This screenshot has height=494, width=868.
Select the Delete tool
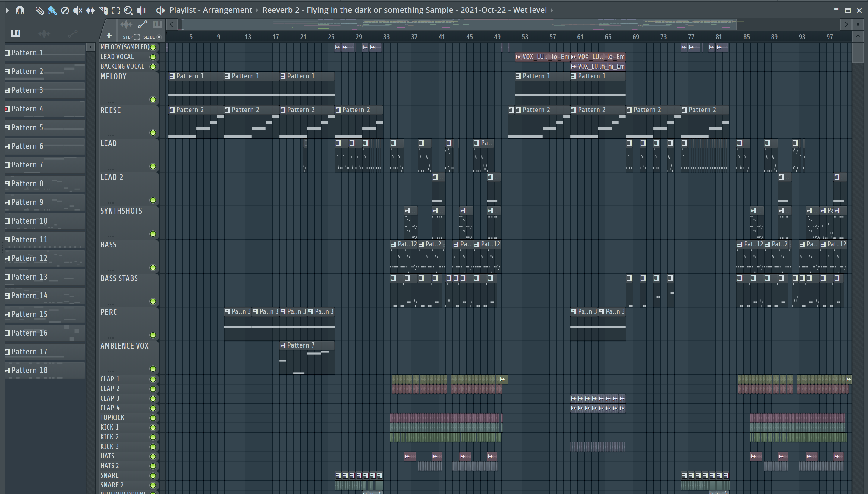point(65,11)
